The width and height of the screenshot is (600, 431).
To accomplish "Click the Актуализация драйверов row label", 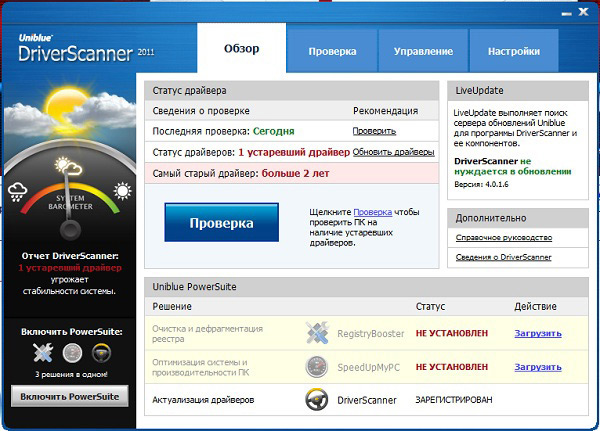I will tap(203, 400).
